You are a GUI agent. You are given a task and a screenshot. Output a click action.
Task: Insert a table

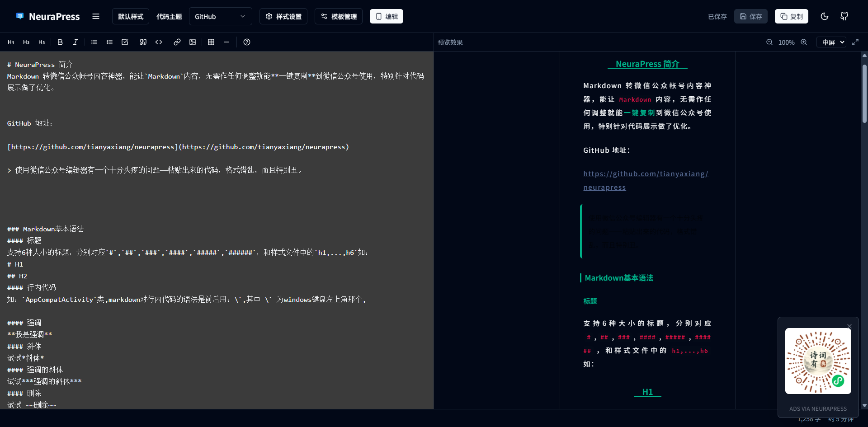pos(211,42)
